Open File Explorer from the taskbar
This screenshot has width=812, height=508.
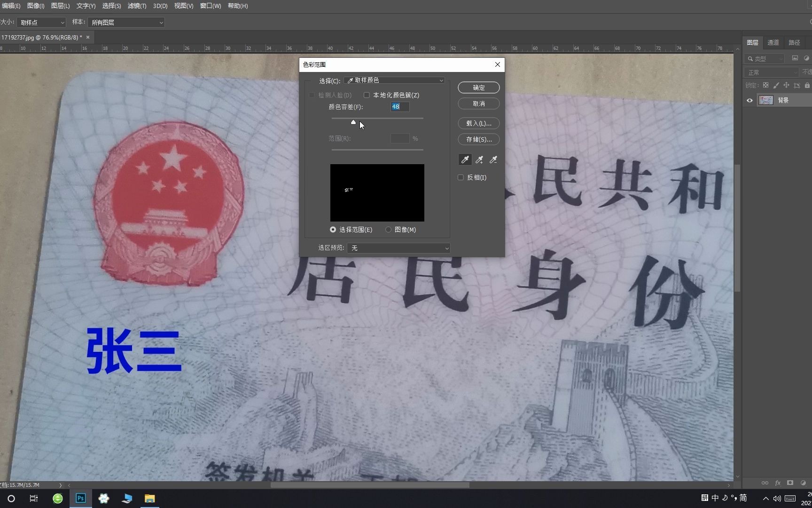[x=149, y=498]
